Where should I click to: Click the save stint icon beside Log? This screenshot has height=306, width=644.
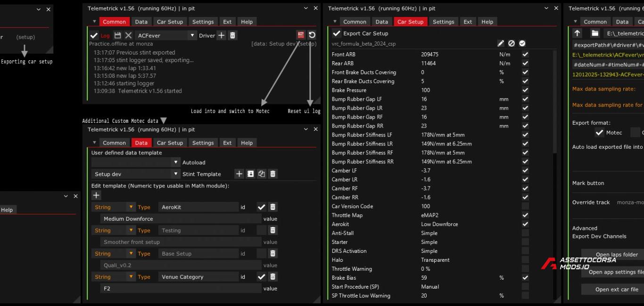118,35
